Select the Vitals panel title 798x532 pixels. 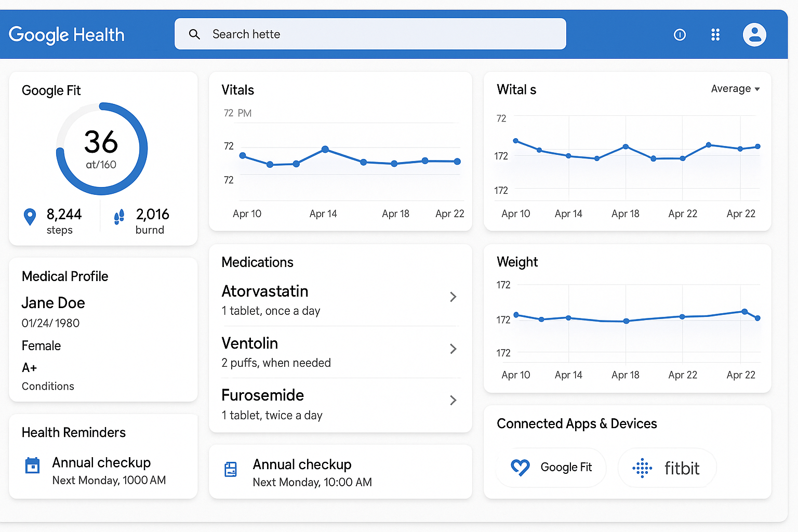(238, 89)
